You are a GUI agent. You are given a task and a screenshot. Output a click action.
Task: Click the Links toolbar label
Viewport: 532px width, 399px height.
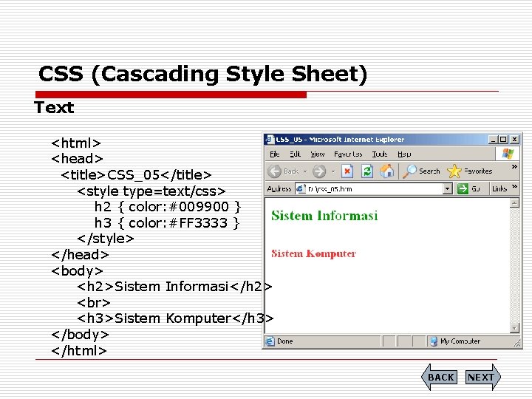click(499, 188)
